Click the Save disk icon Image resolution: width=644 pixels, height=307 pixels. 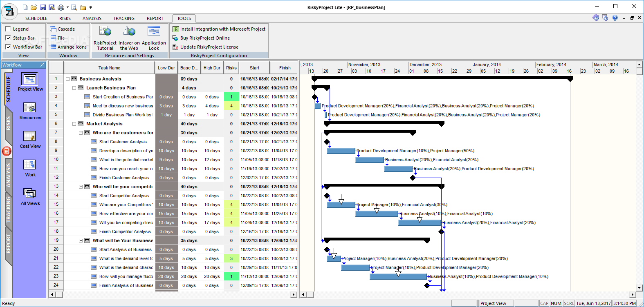pos(43,7)
